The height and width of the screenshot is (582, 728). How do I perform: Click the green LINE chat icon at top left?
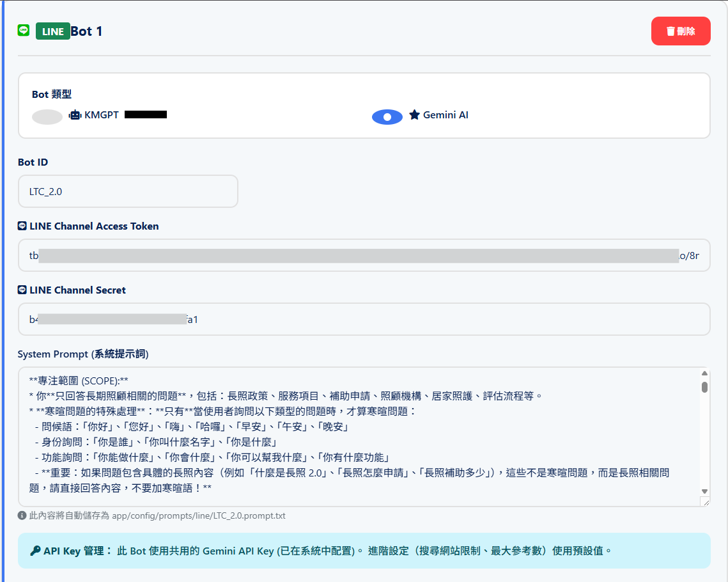click(23, 30)
